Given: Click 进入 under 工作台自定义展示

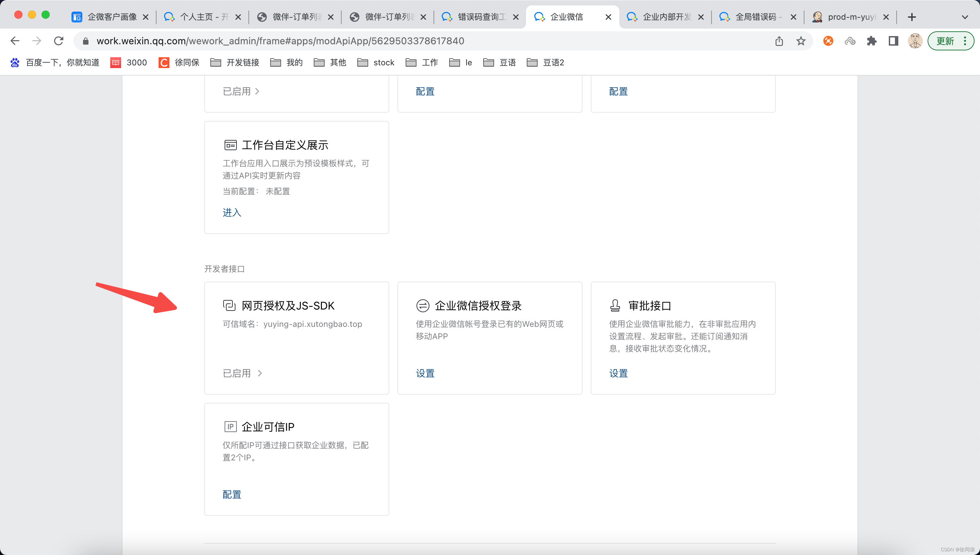Looking at the screenshot, I should pyautogui.click(x=232, y=212).
